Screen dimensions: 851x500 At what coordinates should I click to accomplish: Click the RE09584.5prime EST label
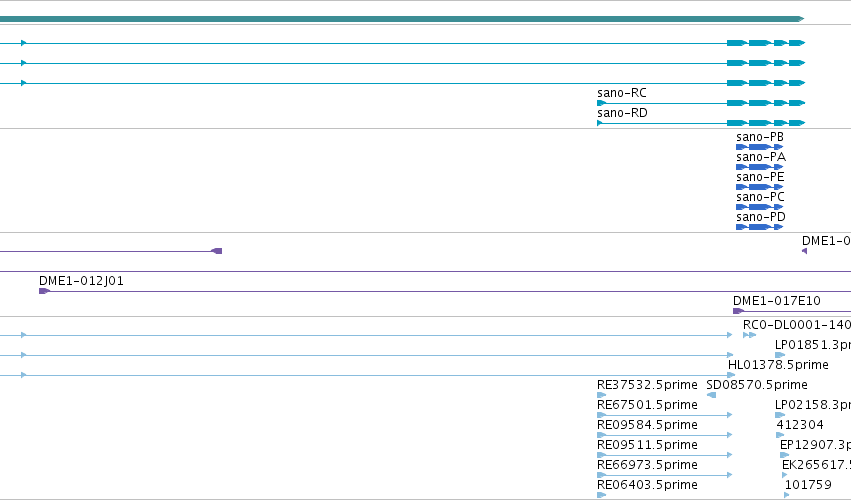(647, 425)
